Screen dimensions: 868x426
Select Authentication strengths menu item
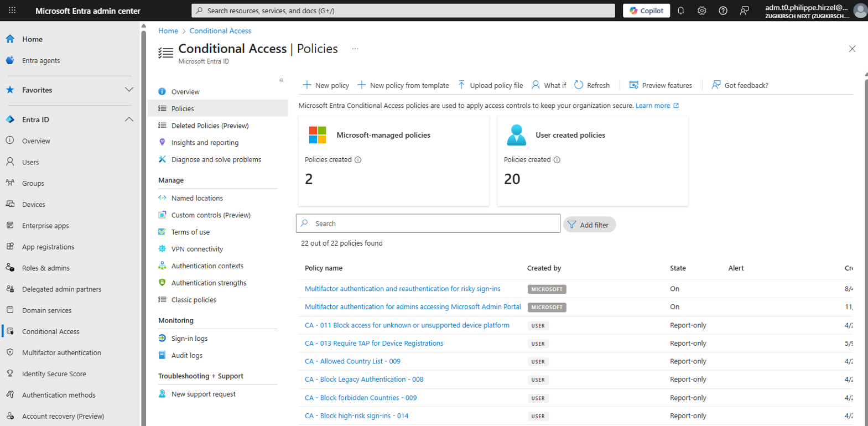(x=209, y=283)
